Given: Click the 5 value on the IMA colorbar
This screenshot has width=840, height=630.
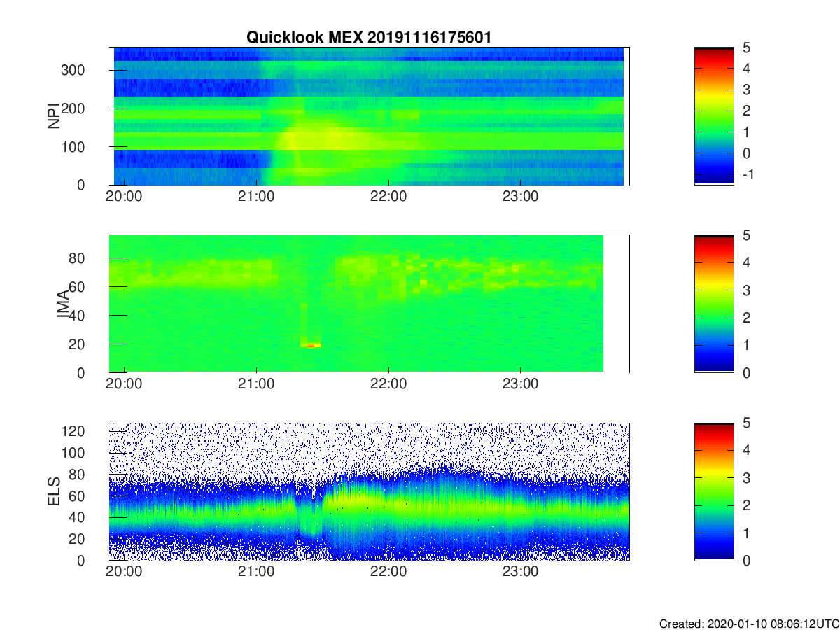Looking at the screenshot, I should click(746, 235).
